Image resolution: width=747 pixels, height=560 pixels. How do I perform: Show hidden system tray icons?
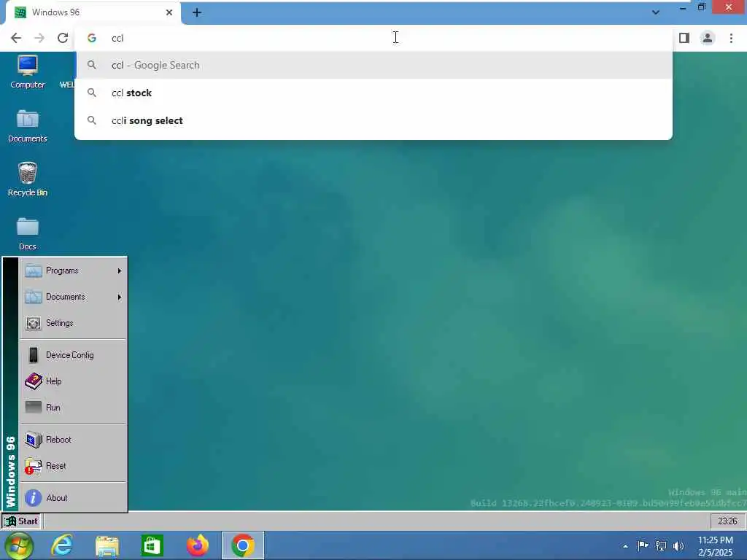(x=625, y=546)
